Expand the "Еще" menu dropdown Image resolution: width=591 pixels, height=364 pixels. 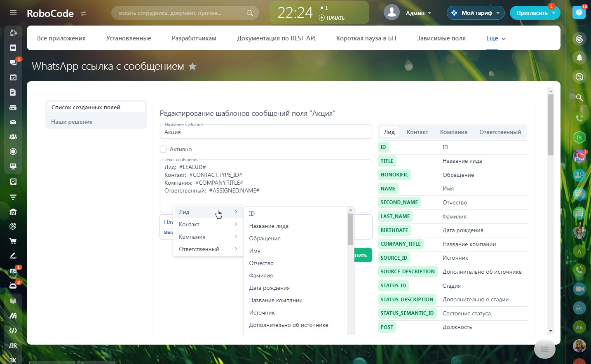tap(496, 38)
